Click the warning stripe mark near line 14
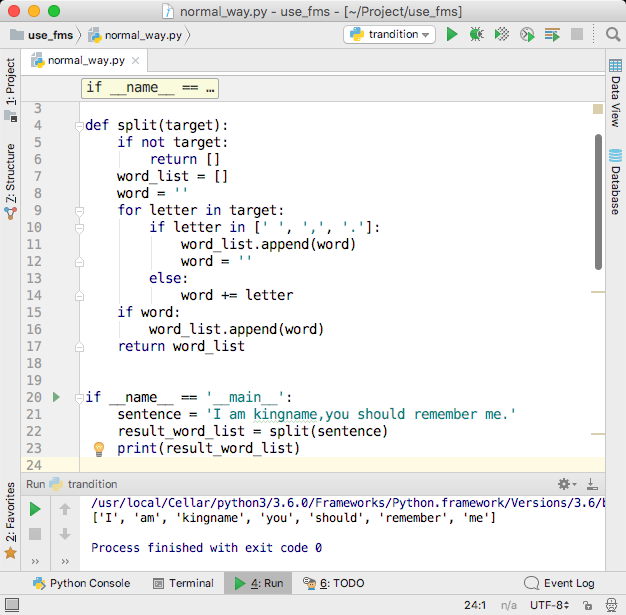Image resolution: width=626 pixels, height=615 pixels. pyautogui.click(x=598, y=292)
